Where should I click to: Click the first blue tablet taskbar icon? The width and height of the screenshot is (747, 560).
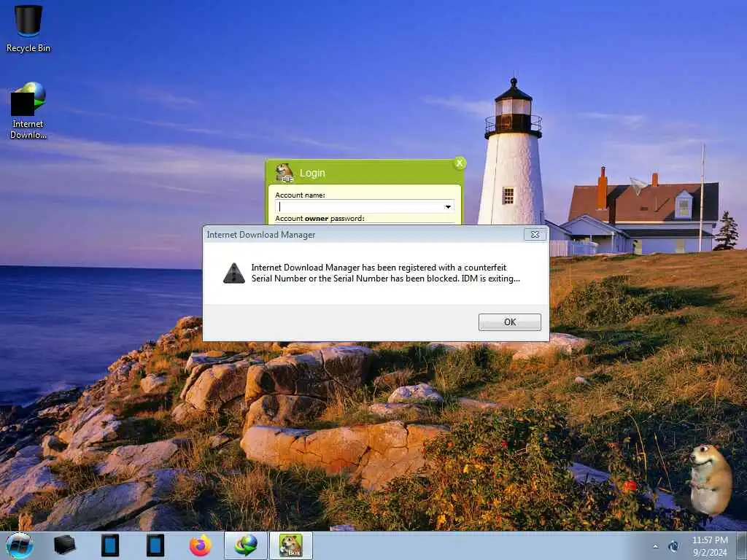click(109, 545)
